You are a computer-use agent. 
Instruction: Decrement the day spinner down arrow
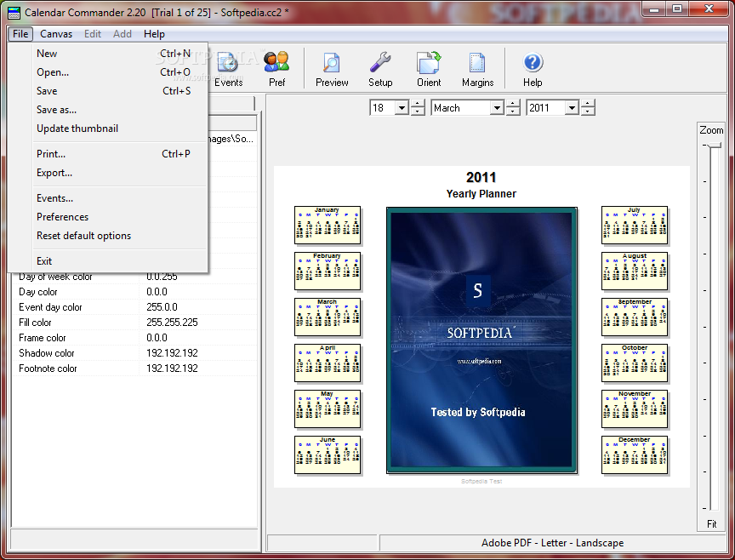[x=418, y=111]
